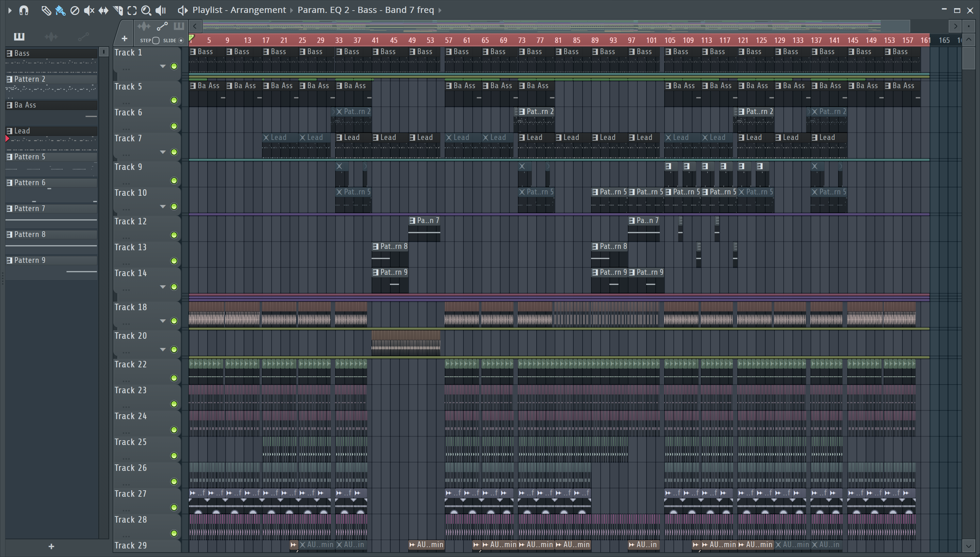The width and height of the screenshot is (980, 557).
Task: Mute Track 9 with its green LED
Action: coord(174,180)
